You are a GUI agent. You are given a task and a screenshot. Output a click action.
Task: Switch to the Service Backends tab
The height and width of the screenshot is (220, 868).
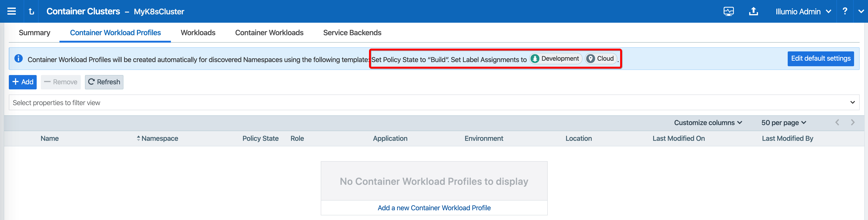click(x=352, y=33)
